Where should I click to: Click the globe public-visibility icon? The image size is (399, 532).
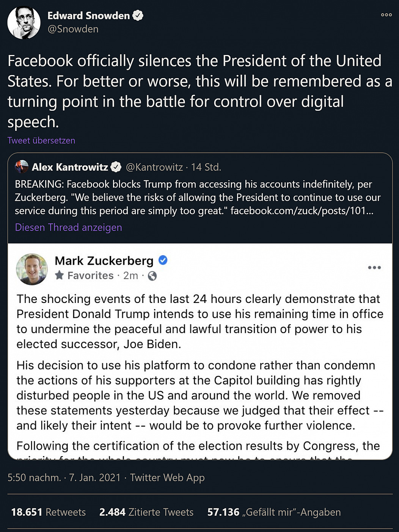[x=152, y=276]
